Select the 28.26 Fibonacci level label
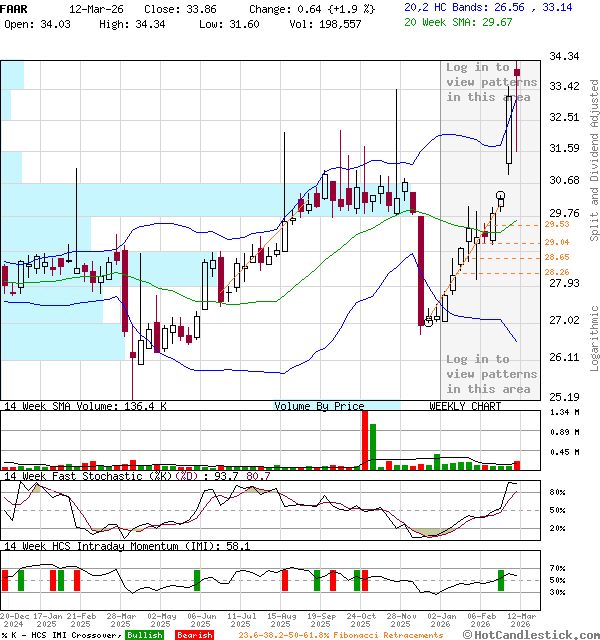The image size is (600, 640). (x=557, y=272)
